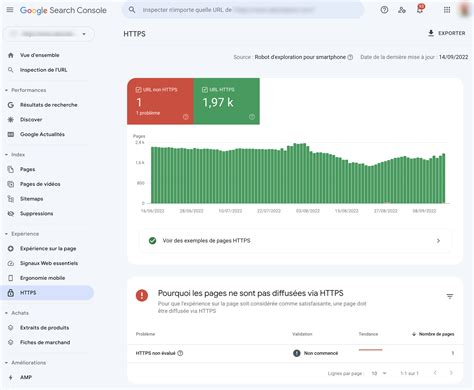This screenshot has height=390, width=474.
Task: Click the EXPORTER button
Action: point(447,33)
